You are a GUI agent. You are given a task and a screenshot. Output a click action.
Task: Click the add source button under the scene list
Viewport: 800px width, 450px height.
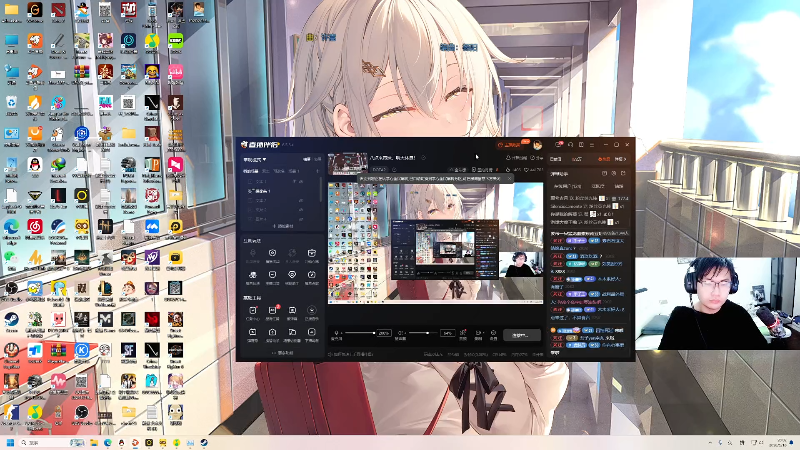tap(283, 226)
